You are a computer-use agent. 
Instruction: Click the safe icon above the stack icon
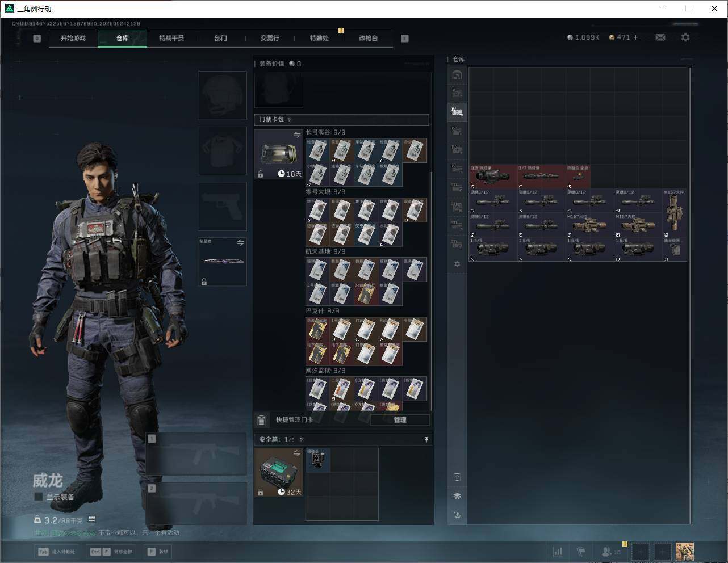coord(457,477)
